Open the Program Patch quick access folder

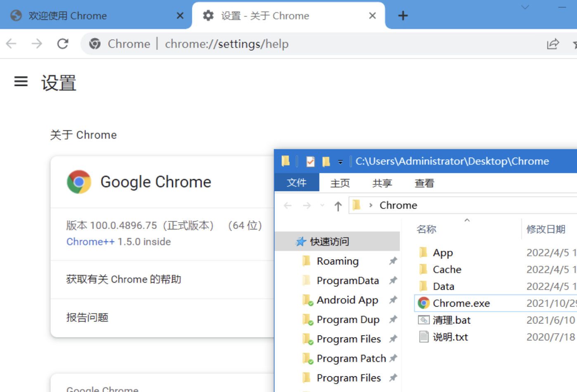pyautogui.click(x=351, y=358)
